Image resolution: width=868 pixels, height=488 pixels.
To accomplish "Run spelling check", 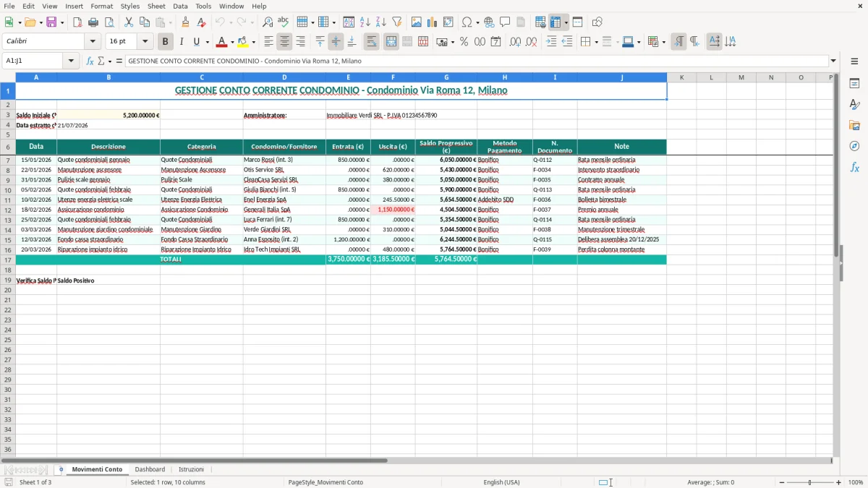I will (x=284, y=22).
